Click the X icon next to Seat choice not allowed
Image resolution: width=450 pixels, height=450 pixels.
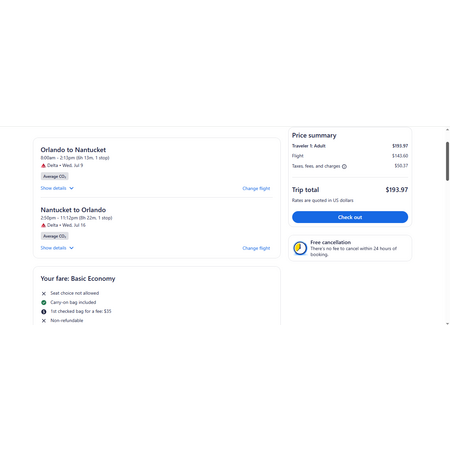coord(44,294)
